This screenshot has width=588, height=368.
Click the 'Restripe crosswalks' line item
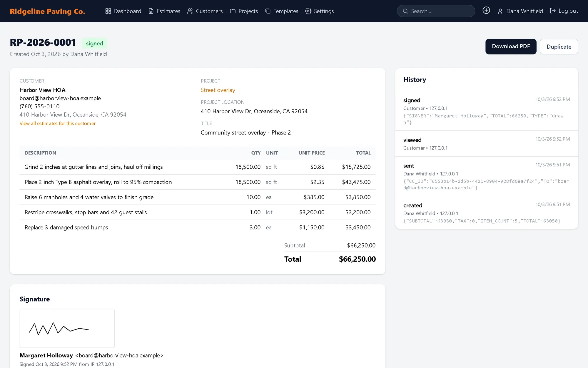pos(198,212)
